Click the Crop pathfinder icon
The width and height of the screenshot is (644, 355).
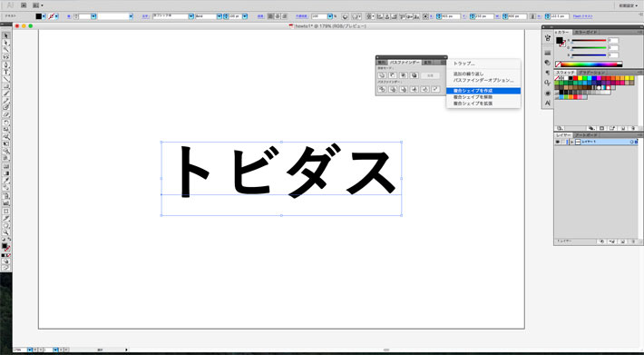(x=414, y=89)
